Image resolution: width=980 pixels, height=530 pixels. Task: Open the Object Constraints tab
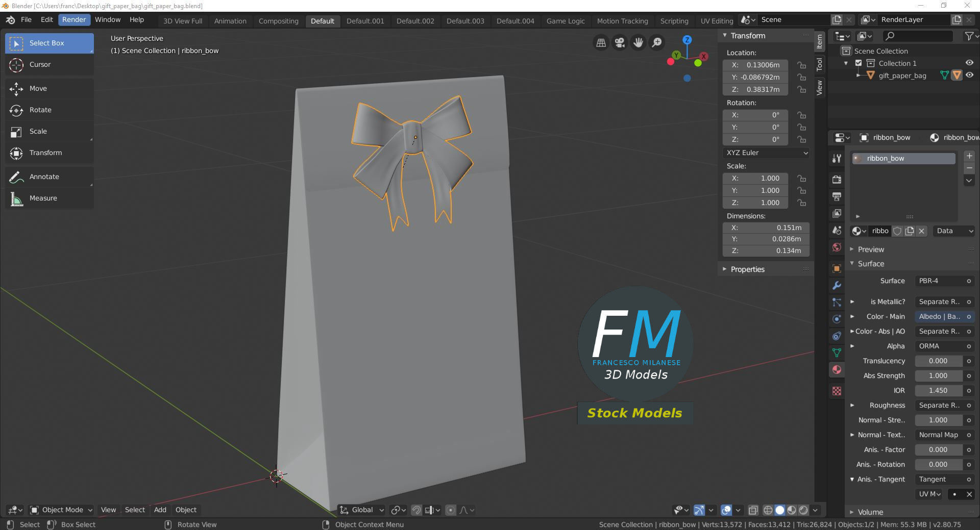click(837, 336)
